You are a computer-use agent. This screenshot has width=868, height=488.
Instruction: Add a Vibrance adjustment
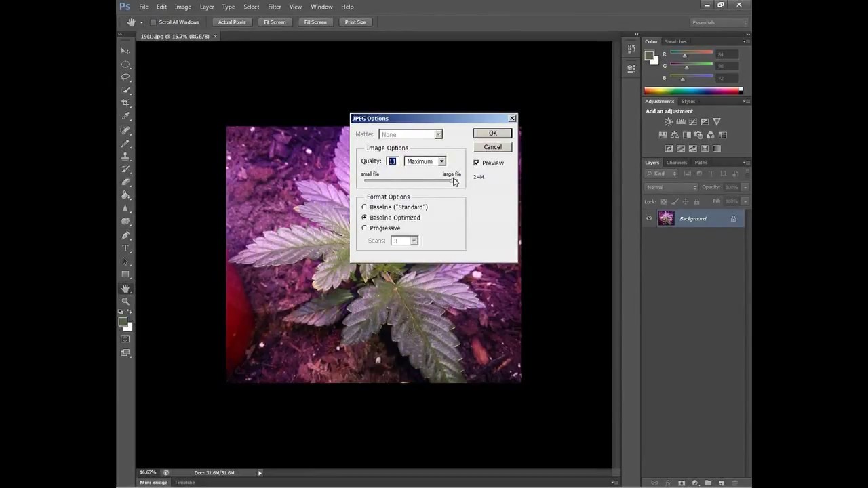click(717, 122)
